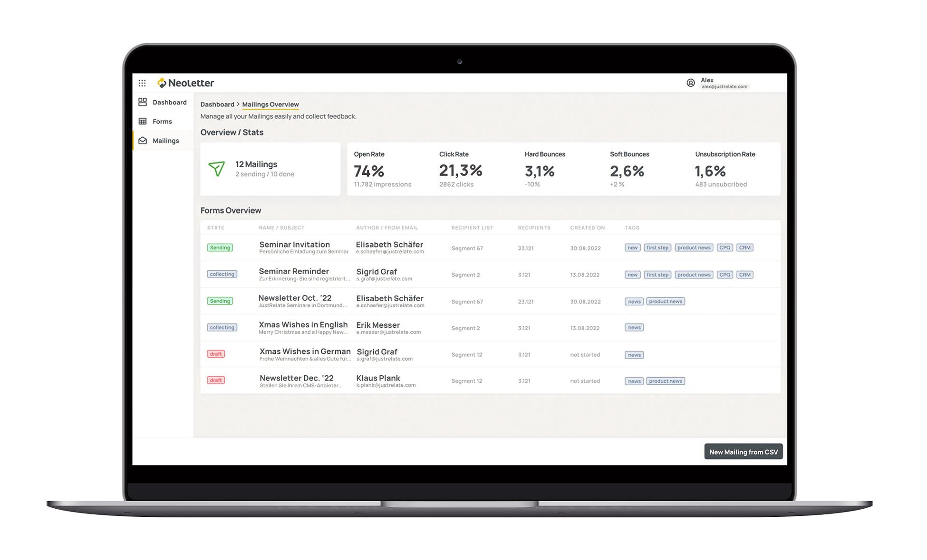This screenshot has height=560, width=927.
Task: Toggle the draft state badge on Xmas Wishes German
Action: coord(216,353)
